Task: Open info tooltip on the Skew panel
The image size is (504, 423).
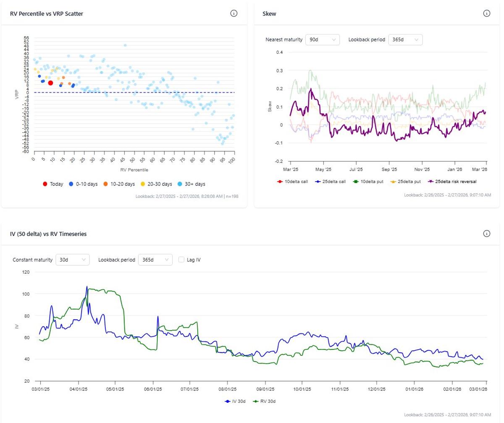Action: [x=487, y=13]
